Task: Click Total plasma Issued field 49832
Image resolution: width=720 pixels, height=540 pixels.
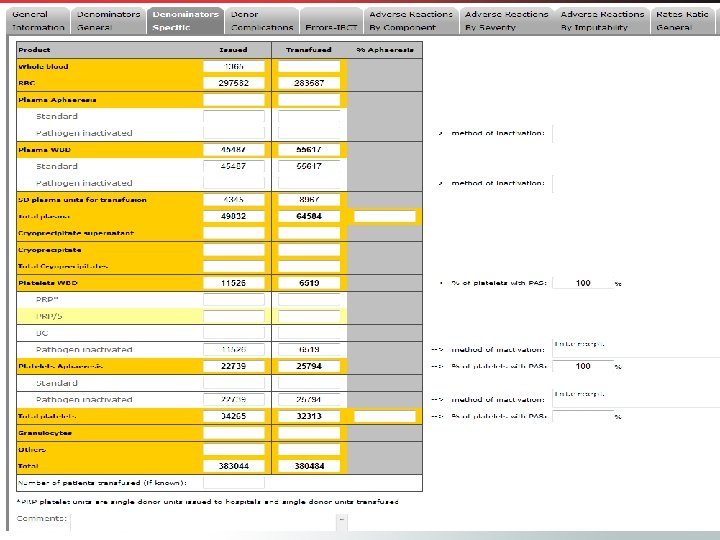Action: coord(234,216)
